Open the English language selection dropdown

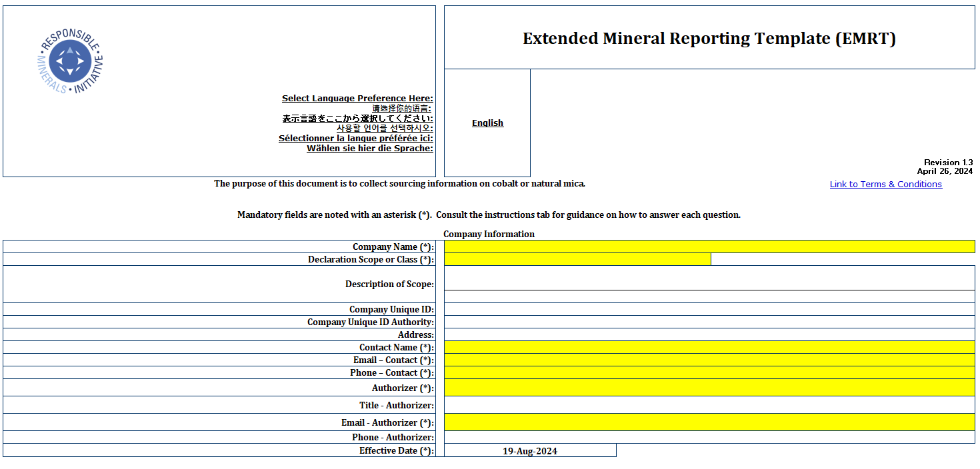coord(487,123)
